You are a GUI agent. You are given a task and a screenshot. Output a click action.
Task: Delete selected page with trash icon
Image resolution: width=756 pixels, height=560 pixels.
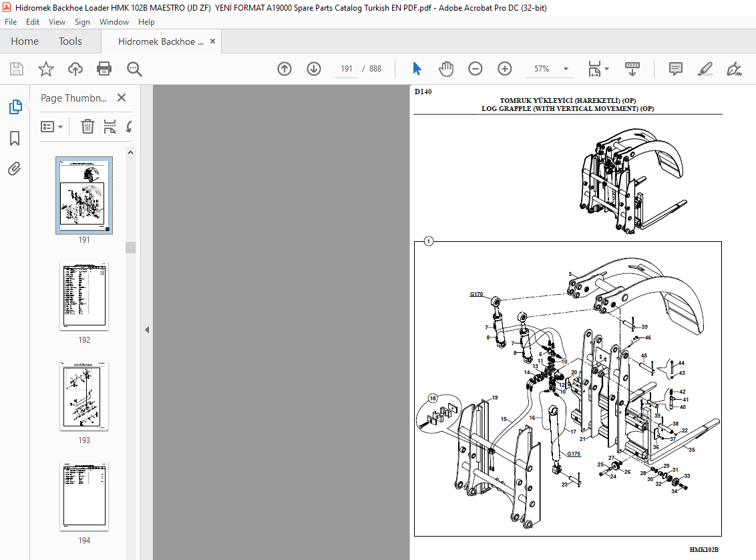(87, 126)
